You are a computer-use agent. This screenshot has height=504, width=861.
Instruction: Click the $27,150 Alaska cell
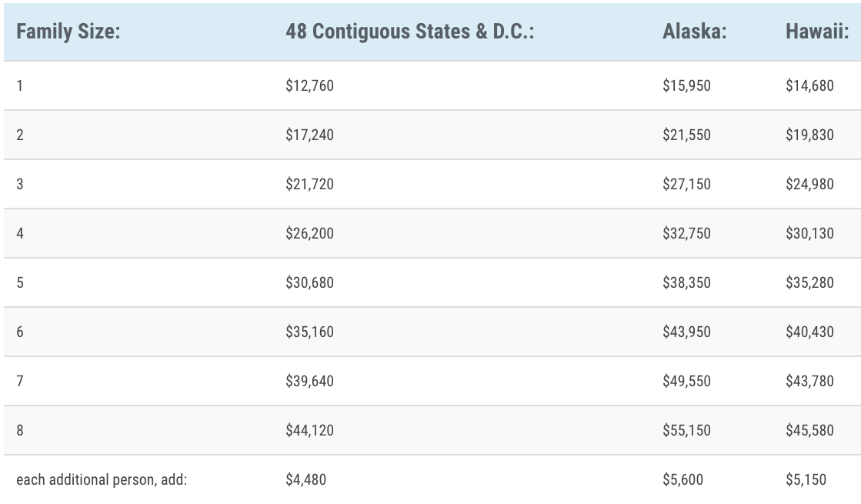click(686, 184)
